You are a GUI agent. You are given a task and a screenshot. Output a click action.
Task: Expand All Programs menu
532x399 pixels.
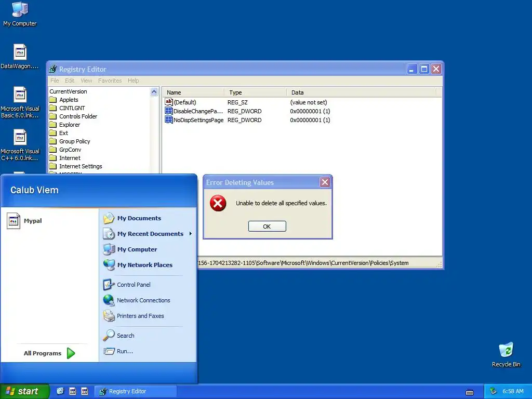49,353
